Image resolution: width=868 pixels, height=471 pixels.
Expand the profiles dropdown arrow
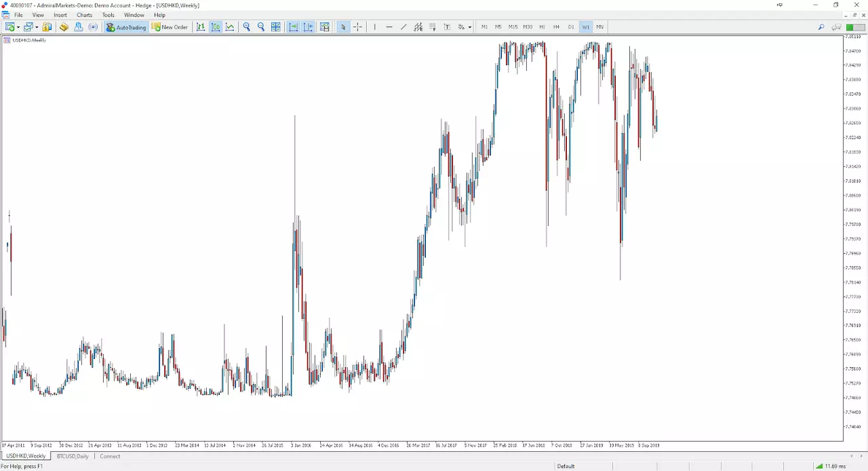coord(37,27)
